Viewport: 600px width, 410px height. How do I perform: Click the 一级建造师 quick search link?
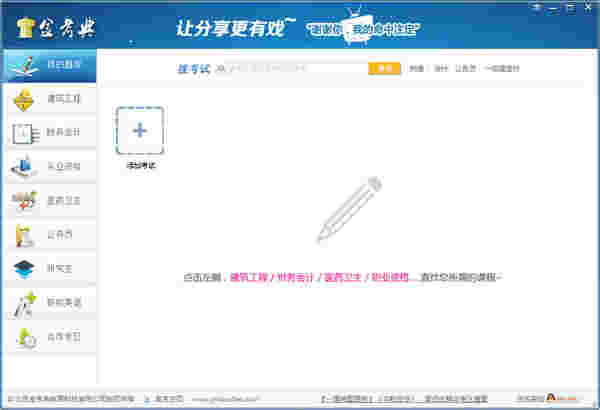point(502,69)
